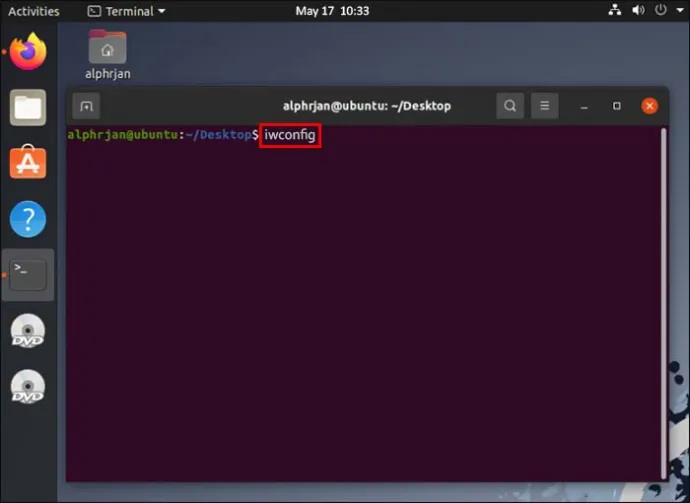Expand the system menu arrow
Viewport: 690px width, 503px height.
(x=680, y=10)
